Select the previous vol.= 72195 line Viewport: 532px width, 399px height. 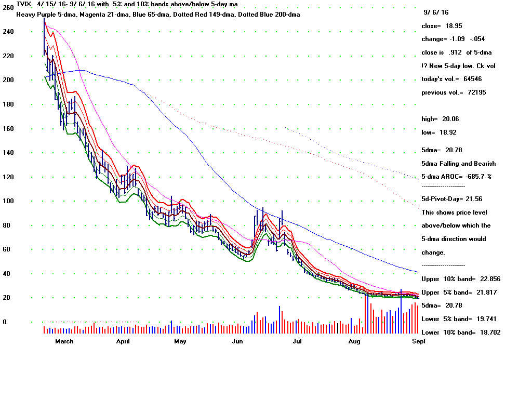(453, 92)
